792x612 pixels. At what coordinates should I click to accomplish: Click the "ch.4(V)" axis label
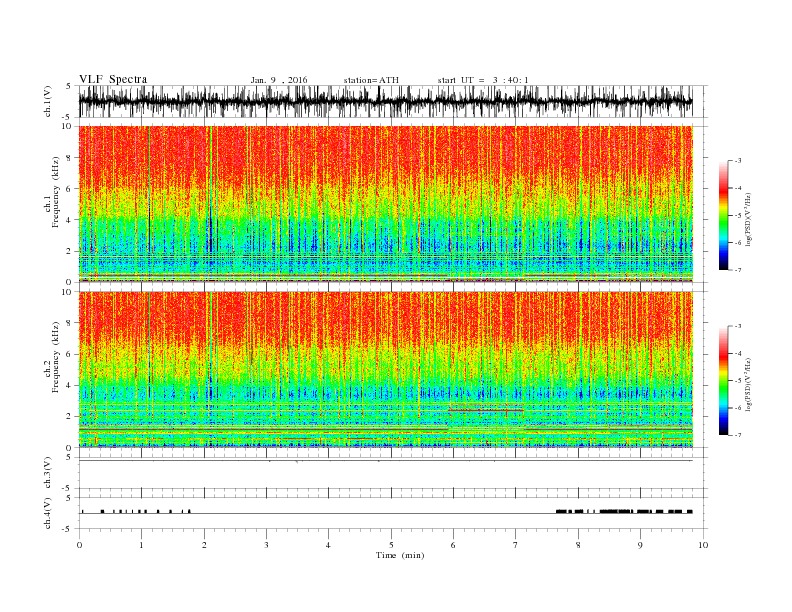[x=48, y=514]
